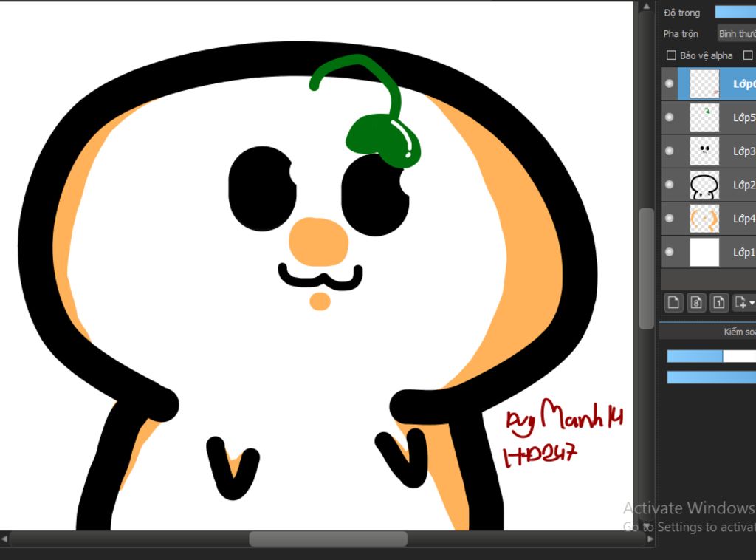Click the 'Pha trộn' label
Image resolution: width=756 pixels, height=560 pixels.
681,34
